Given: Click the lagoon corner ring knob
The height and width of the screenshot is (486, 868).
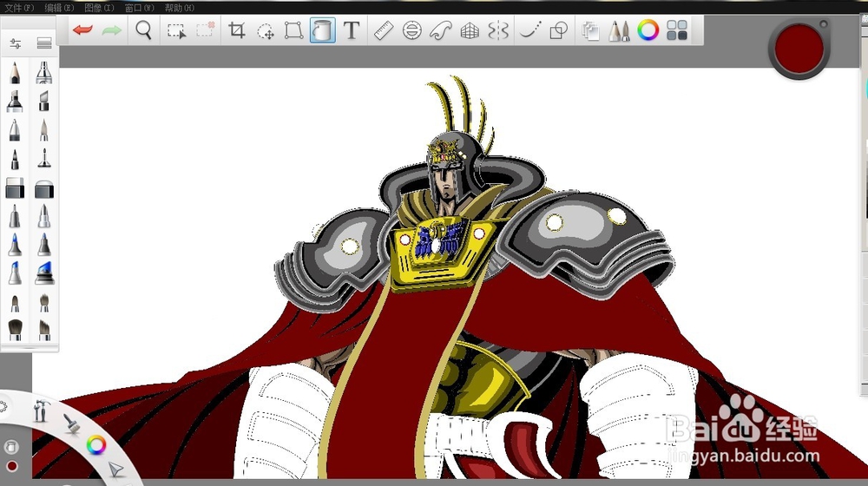Looking at the screenshot, I should click(3, 408).
